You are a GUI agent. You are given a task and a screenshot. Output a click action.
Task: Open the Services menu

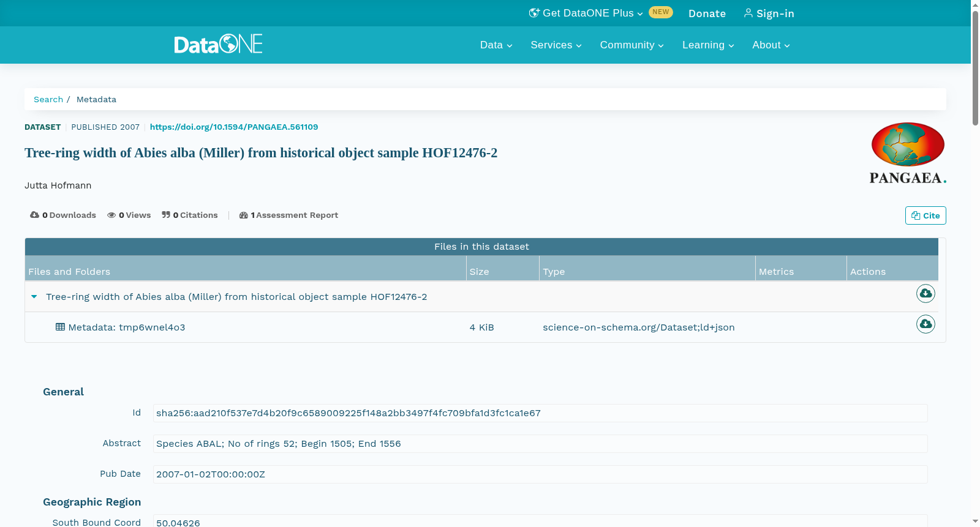click(x=556, y=45)
